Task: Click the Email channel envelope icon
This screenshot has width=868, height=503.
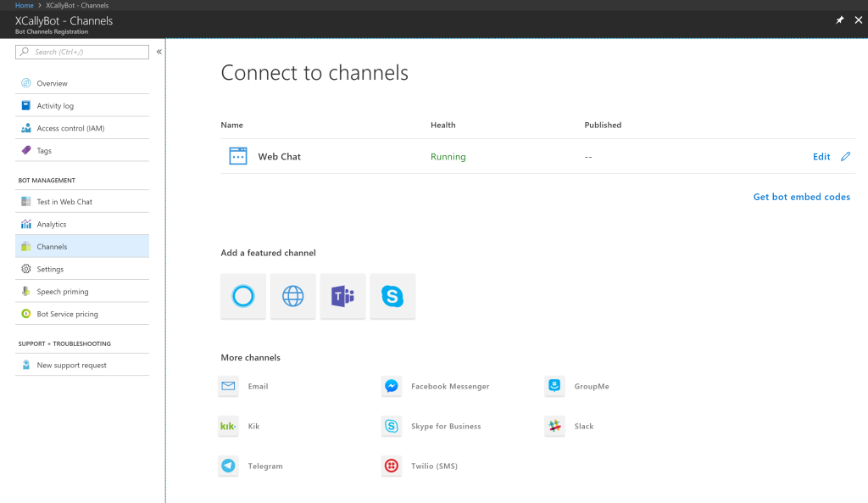Action: [228, 386]
